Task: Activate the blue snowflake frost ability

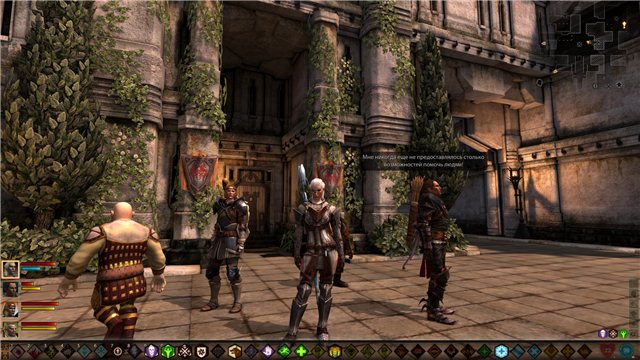Action: click(501, 351)
